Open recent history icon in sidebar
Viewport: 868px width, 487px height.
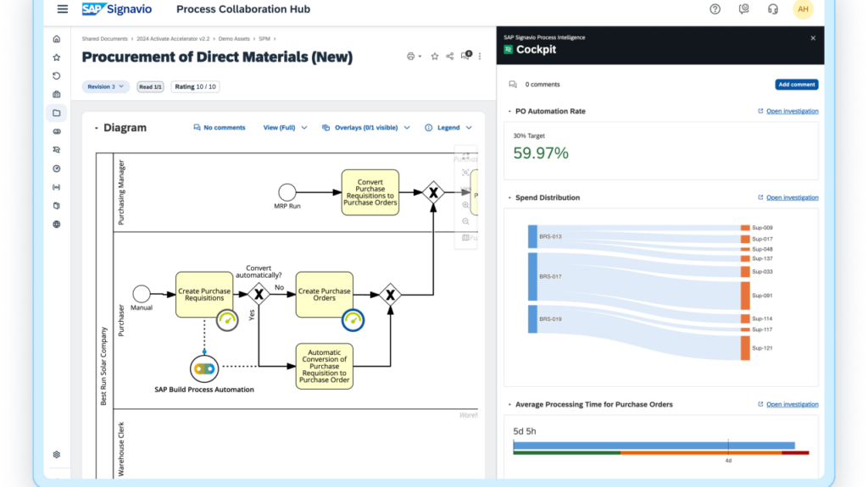pos(57,76)
